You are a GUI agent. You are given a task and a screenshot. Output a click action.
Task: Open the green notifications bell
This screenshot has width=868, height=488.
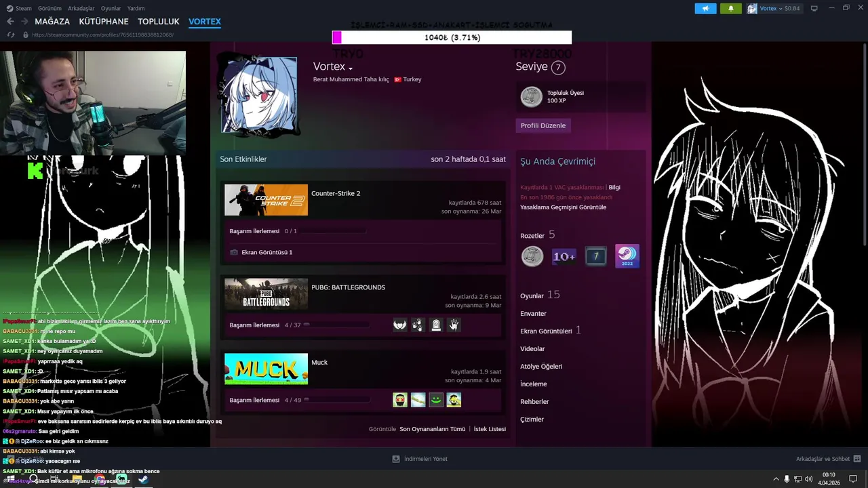[730, 9]
